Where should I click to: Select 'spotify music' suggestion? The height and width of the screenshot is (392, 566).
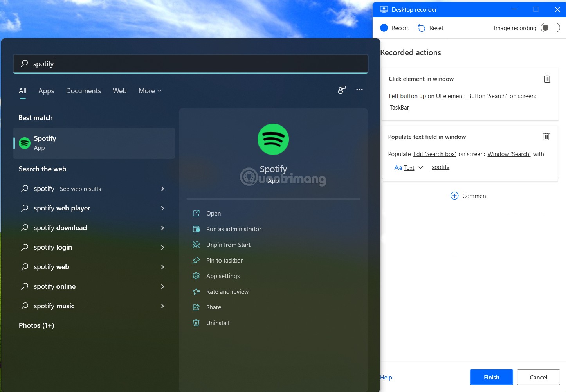[94, 306]
